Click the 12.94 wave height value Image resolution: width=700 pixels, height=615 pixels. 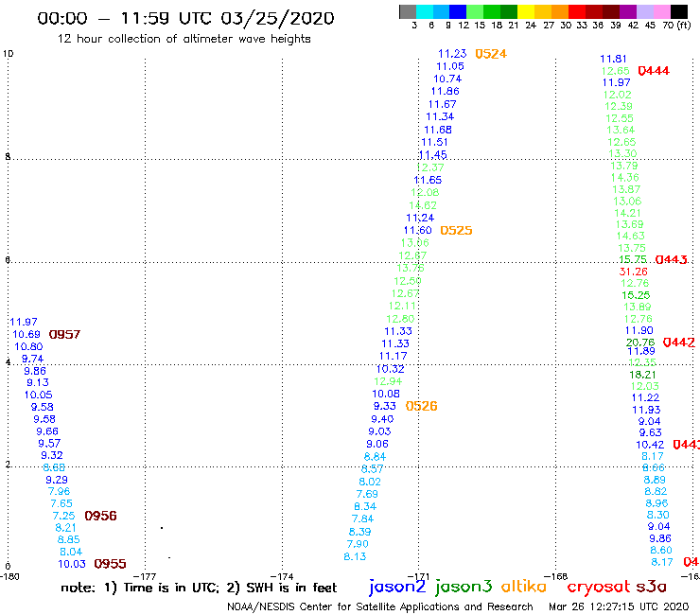coord(388,381)
